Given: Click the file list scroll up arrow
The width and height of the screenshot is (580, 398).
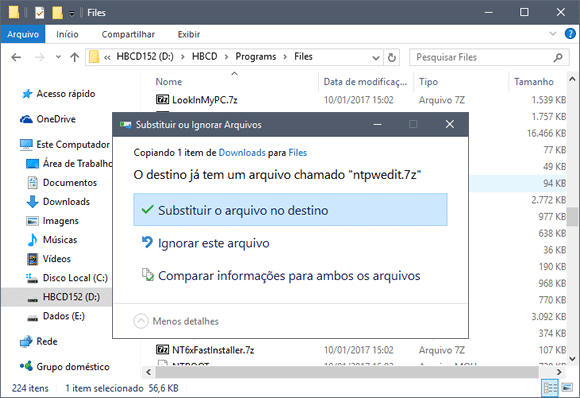Looking at the screenshot, I should click(572, 79).
